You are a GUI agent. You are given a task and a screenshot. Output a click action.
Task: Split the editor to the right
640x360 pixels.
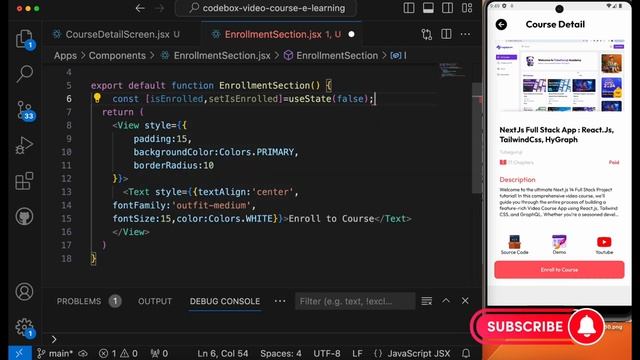click(x=446, y=34)
